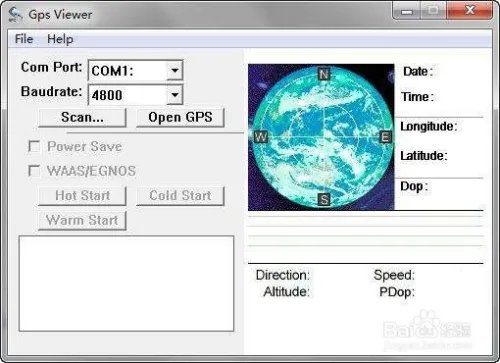Click the PDop: label
This screenshot has width=500, height=363.
point(397,292)
